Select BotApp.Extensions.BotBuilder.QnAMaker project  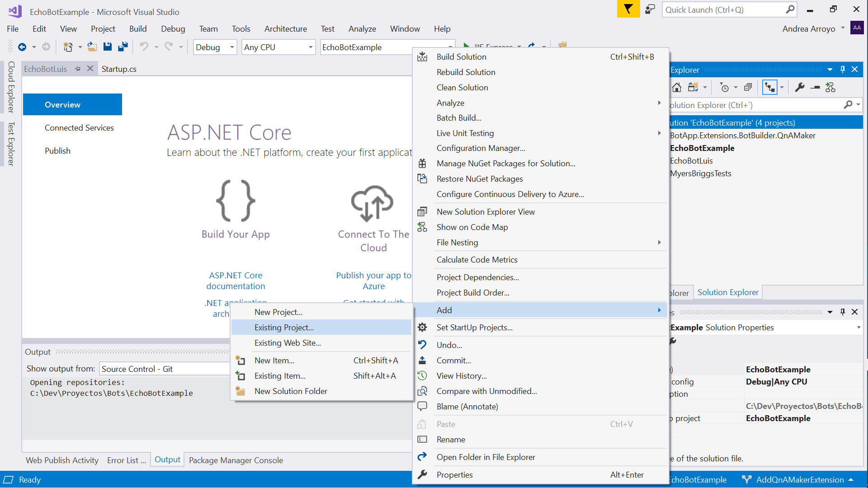pos(742,136)
